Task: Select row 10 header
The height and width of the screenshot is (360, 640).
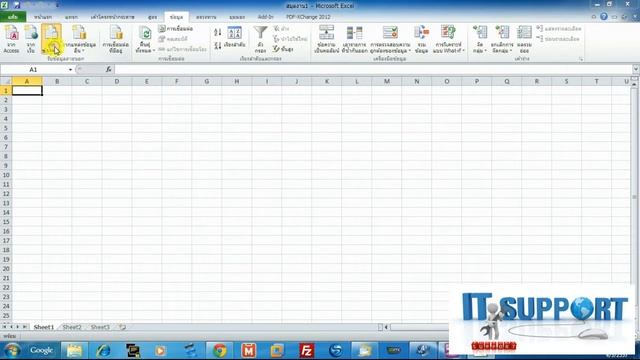Action: [6, 175]
